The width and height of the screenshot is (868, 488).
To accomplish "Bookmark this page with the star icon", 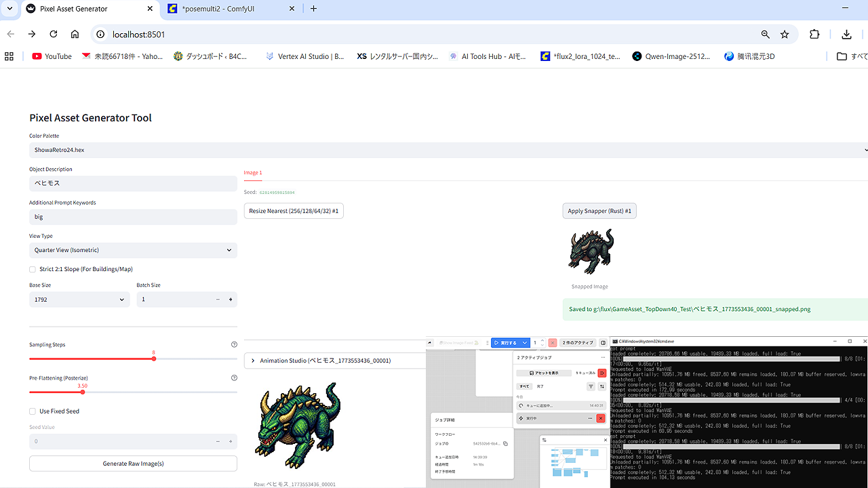I will click(x=785, y=35).
